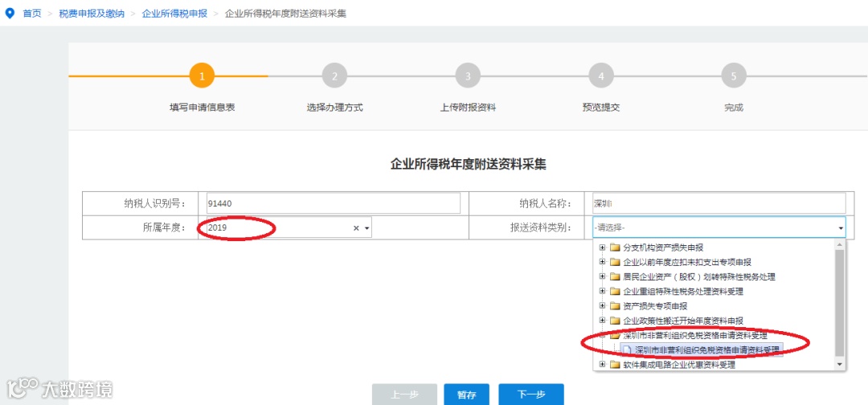
Task: Select 资产损失专项申报 tree item
Action: (656, 305)
